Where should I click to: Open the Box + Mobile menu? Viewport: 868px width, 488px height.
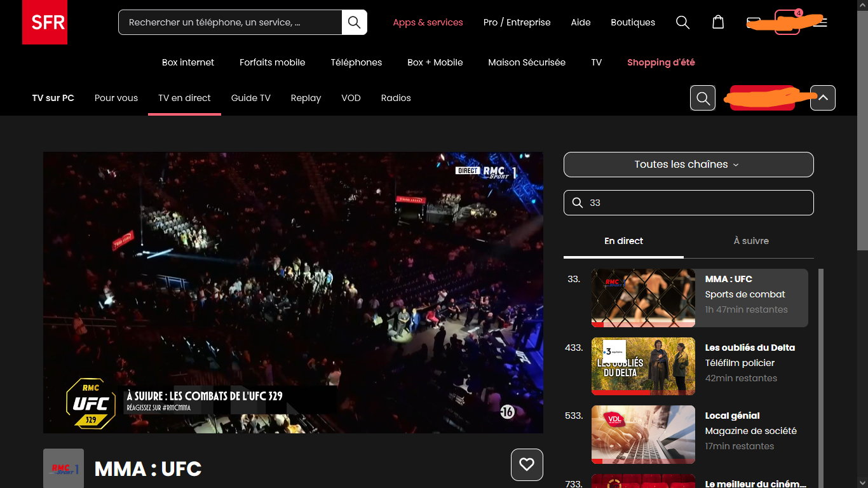coord(435,62)
